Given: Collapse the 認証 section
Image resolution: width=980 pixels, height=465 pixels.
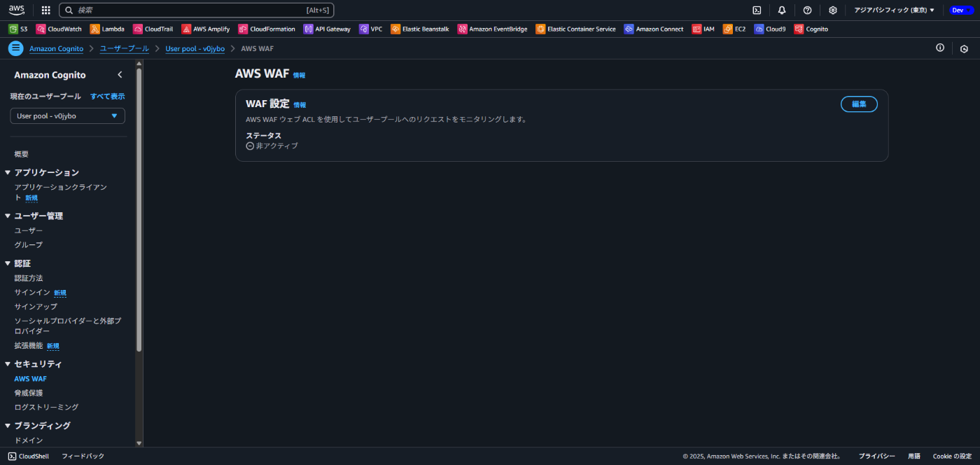Looking at the screenshot, I should click(x=8, y=263).
